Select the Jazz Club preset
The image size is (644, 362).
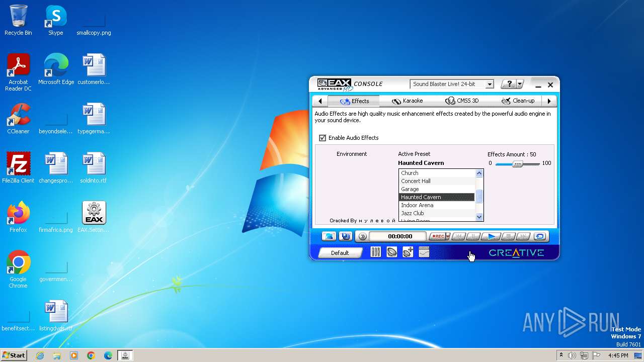437,213
